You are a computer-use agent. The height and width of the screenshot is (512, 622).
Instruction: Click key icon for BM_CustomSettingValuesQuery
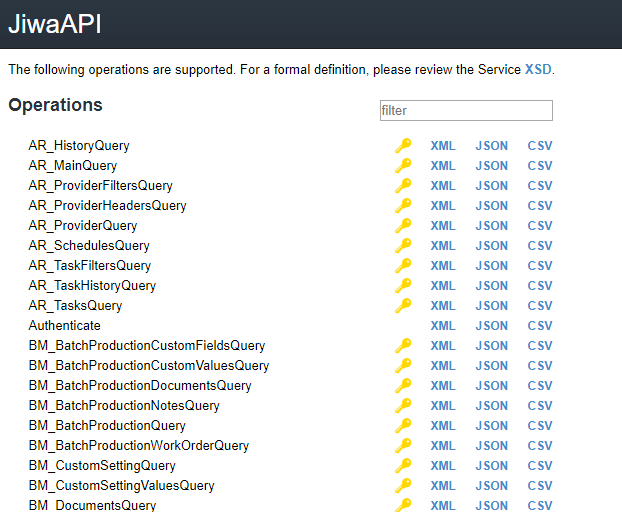403,485
